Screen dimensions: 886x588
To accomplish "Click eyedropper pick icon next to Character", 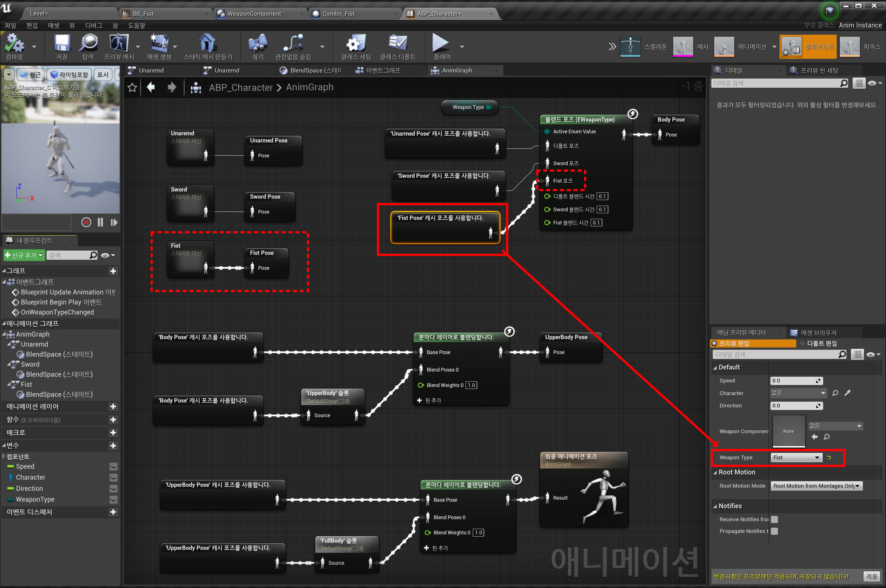I will click(847, 393).
